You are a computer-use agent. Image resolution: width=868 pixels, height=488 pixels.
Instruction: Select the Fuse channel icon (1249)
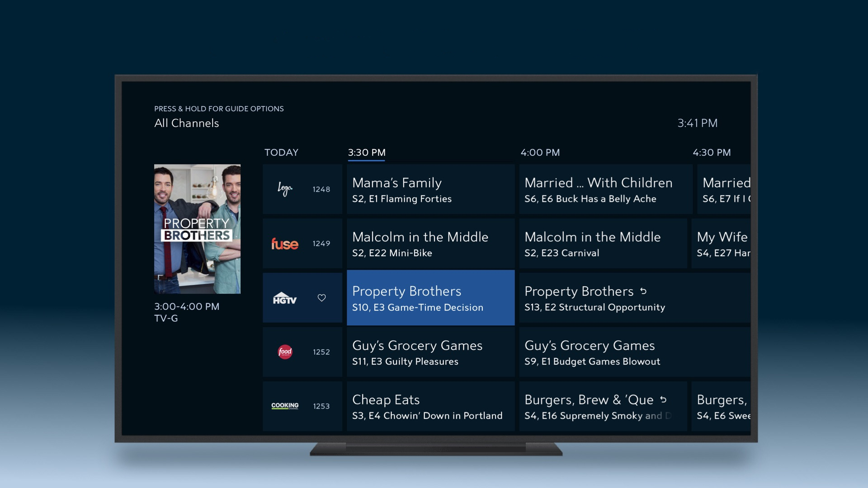285,243
